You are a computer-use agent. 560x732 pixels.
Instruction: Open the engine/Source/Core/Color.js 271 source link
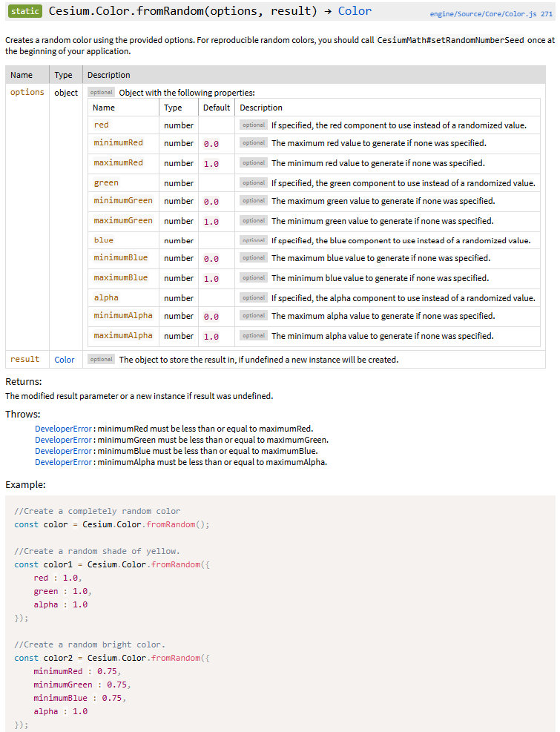pos(491,14)
